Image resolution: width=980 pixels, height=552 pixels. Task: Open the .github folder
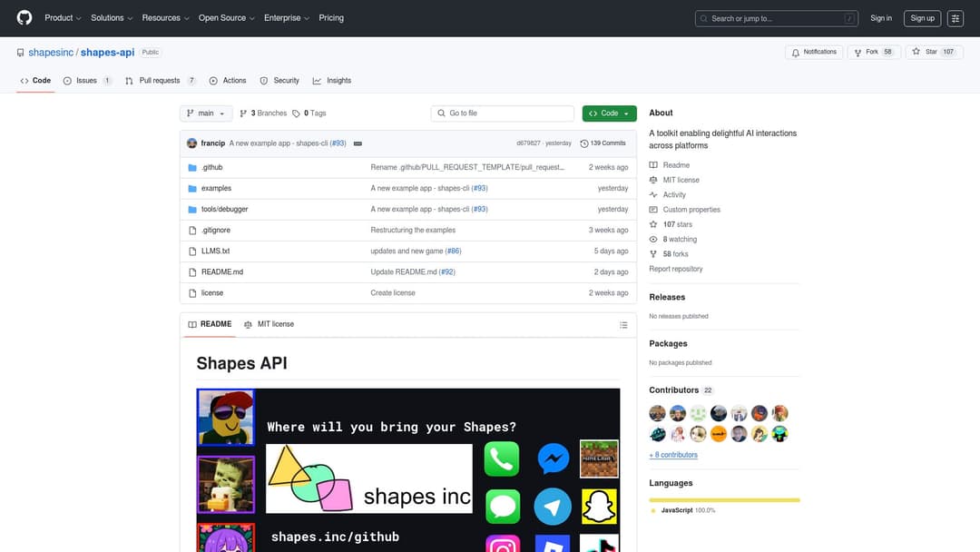click(x=211, y=167)
